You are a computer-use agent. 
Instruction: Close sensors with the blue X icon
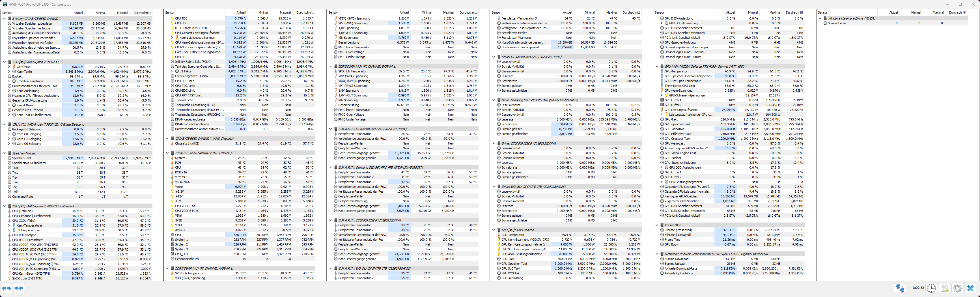pyautogui.click(x=970, y=288)
